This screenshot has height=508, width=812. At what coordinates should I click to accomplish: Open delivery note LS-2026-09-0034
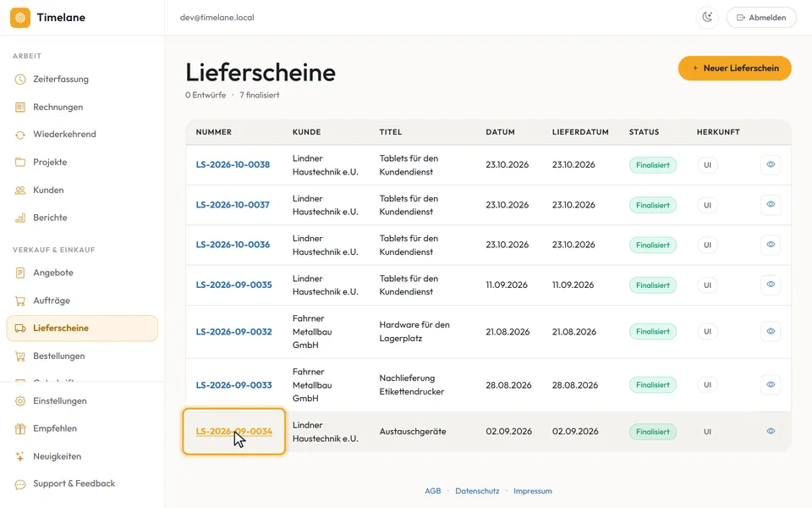tap(233, 431)
